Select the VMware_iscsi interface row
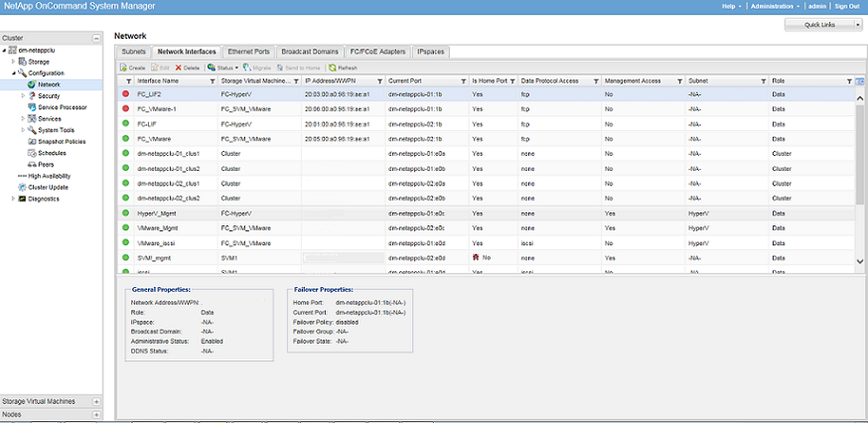 click(487, 243)
